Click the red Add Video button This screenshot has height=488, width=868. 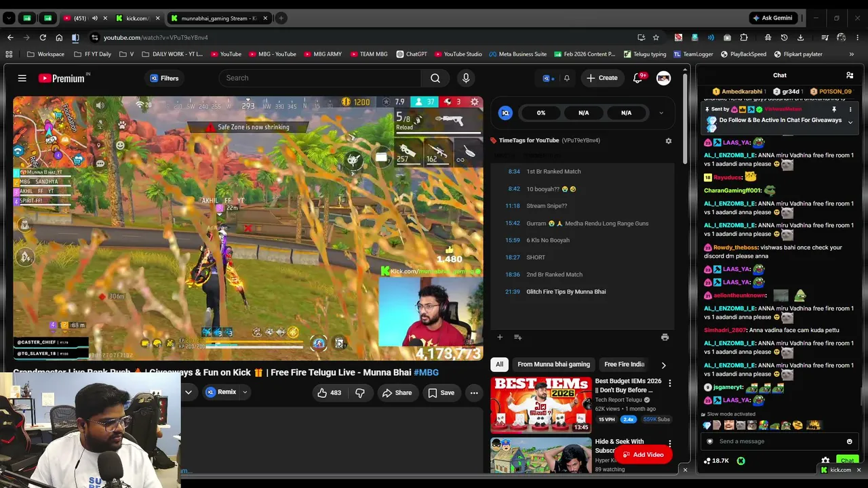coord(644,455)
